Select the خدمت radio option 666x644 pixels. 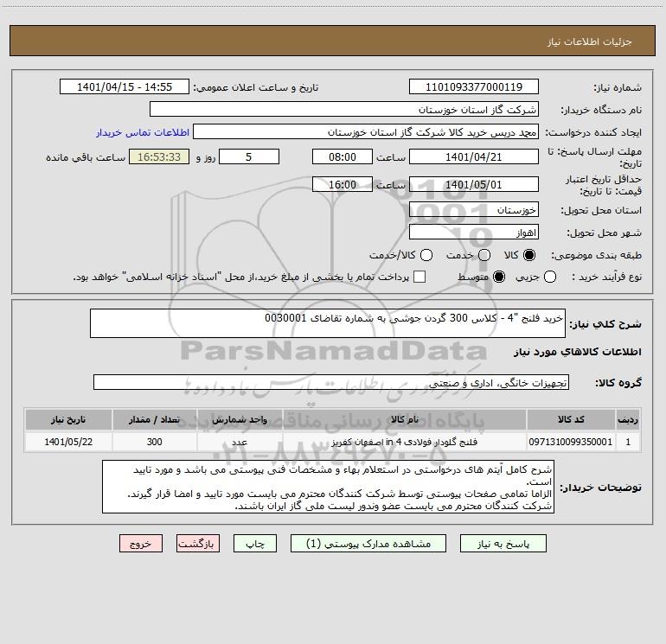pos(484,255)
